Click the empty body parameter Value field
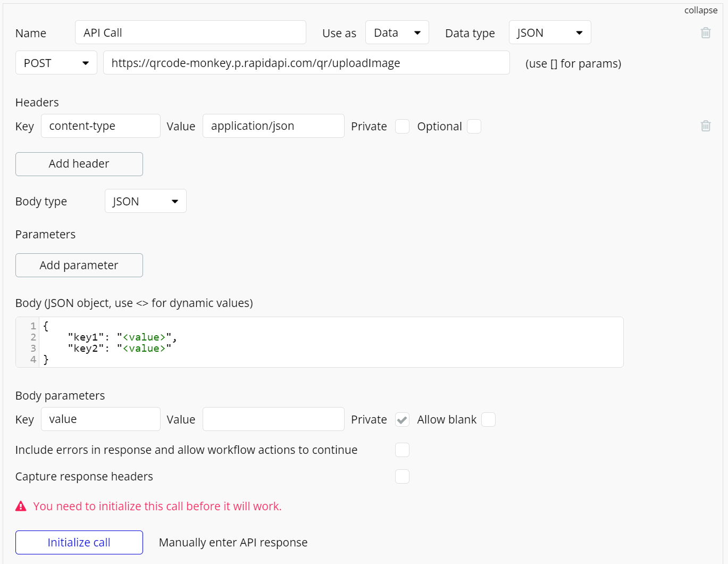Screen dimensions: 728x564 (273, 420)
